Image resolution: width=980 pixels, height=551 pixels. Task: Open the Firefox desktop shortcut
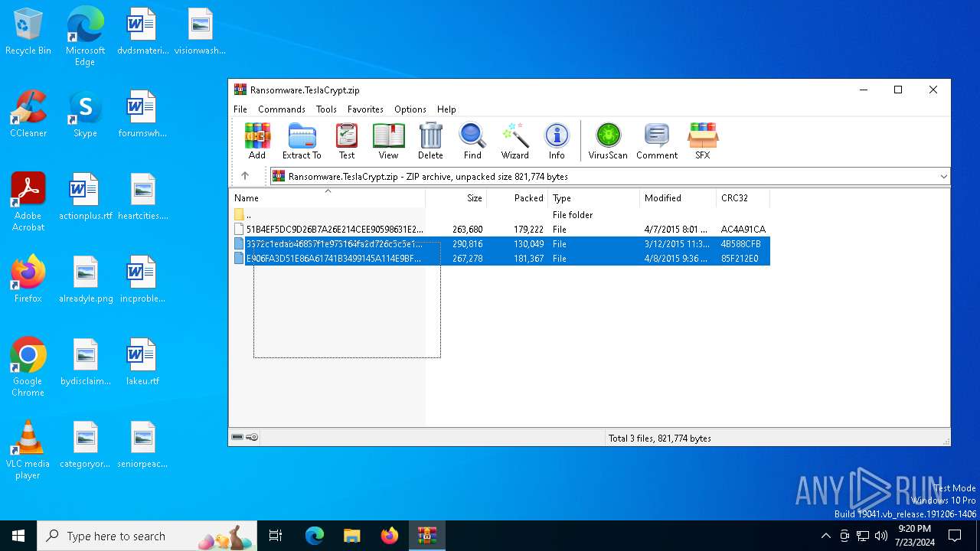28,280
